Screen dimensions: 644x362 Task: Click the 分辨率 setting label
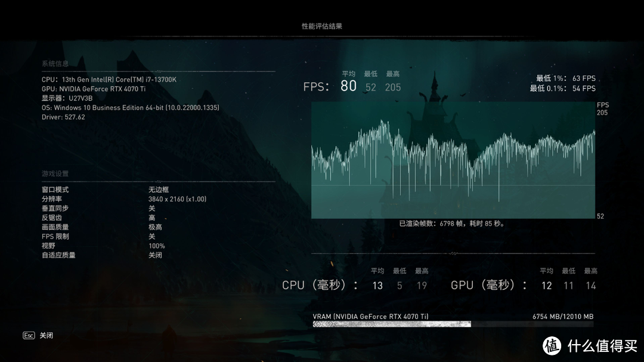[52, 199]
